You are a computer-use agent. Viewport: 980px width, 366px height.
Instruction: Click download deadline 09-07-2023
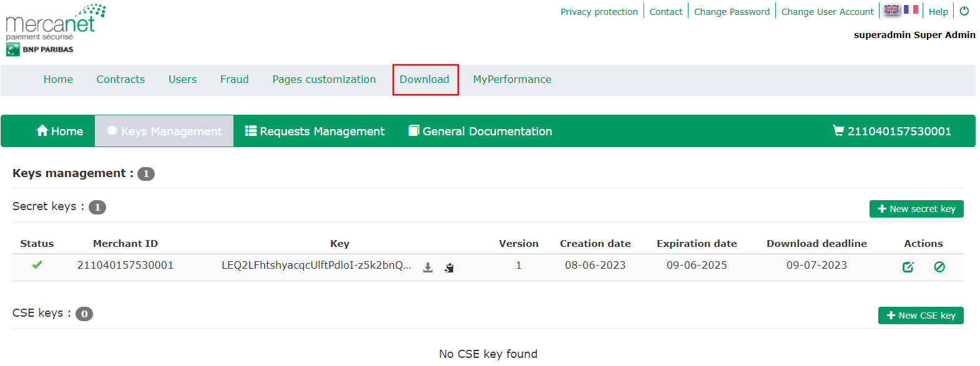coord(816,265)
